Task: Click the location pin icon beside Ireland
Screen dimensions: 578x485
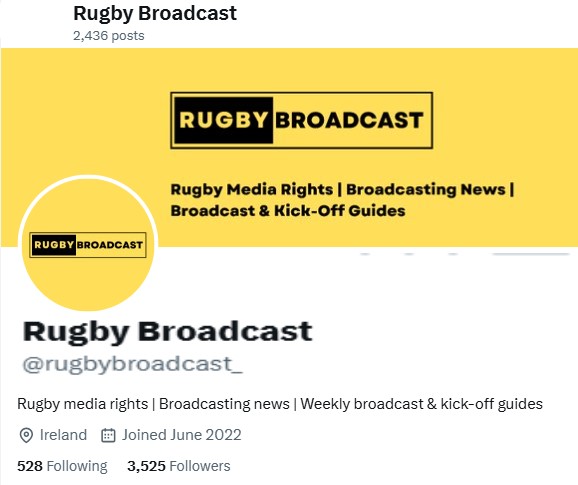Action: pyautogui.click(x=26, y=435)
